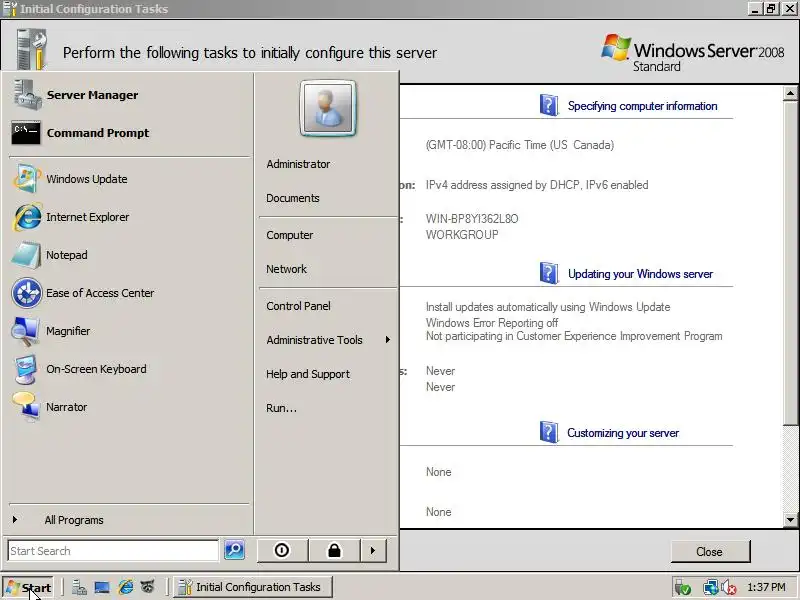Open the Run... dialog

coord(281,408)
